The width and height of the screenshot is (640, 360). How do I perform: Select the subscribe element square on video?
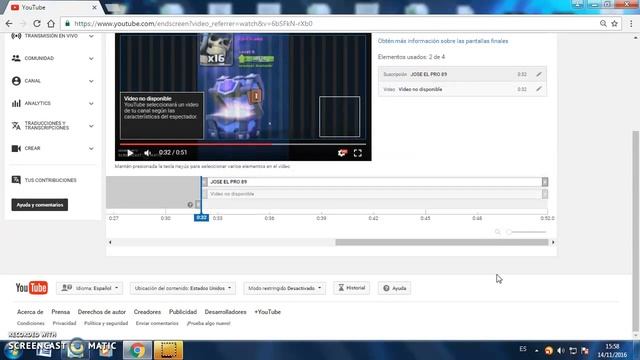click(339, 116)
